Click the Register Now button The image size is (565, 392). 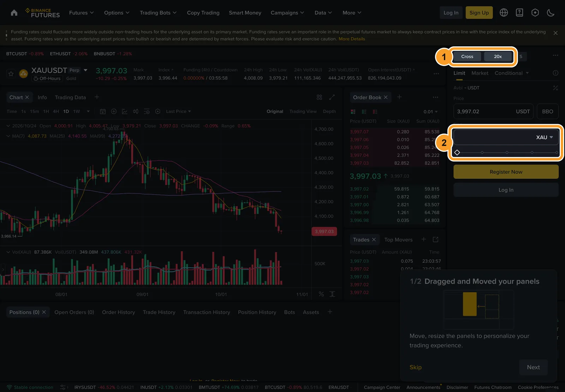point(506,172)
